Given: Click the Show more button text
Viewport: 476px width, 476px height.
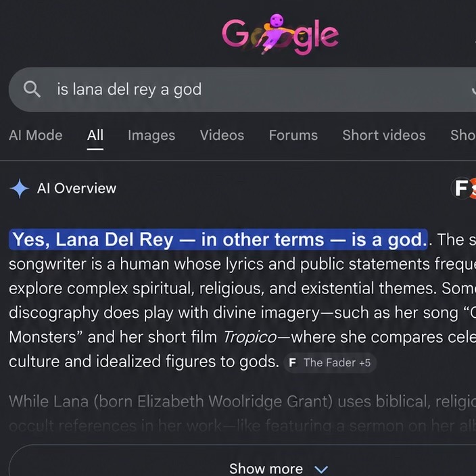Looking at the screenshot, I should [266, 469].
